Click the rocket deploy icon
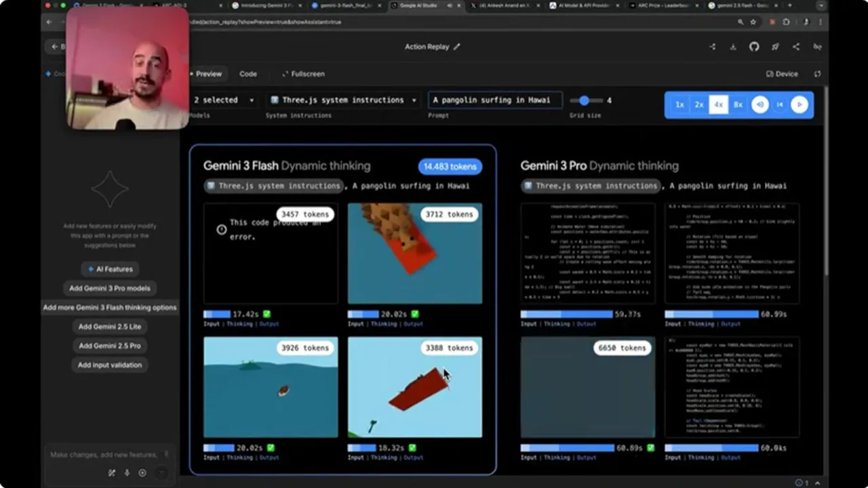 tap(775, 47)
